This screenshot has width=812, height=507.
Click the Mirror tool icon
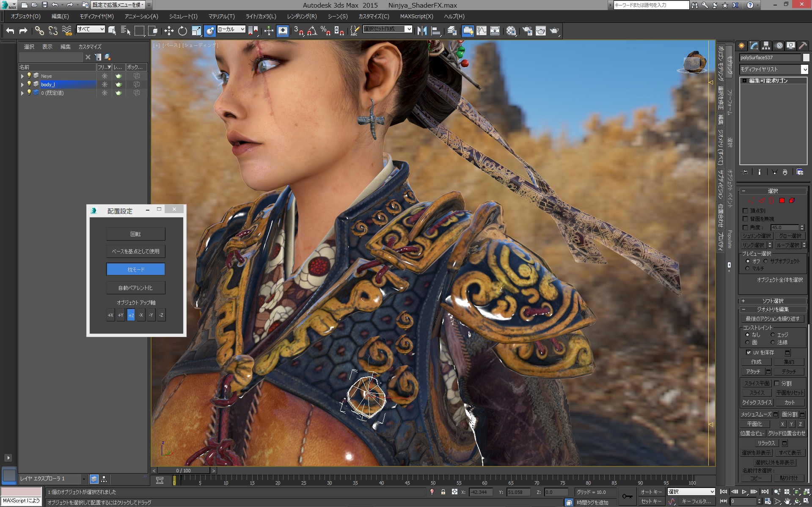pos(421,31)
